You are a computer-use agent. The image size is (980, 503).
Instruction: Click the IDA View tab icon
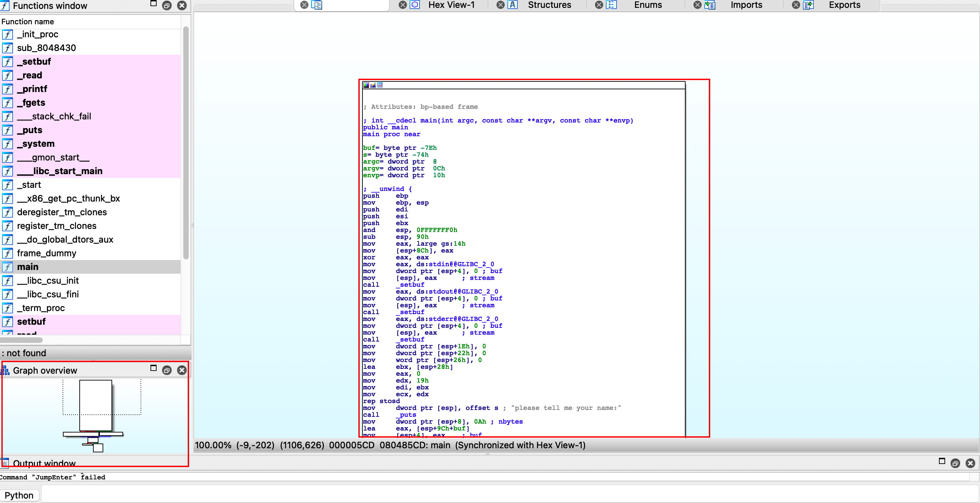pos(317,5)
